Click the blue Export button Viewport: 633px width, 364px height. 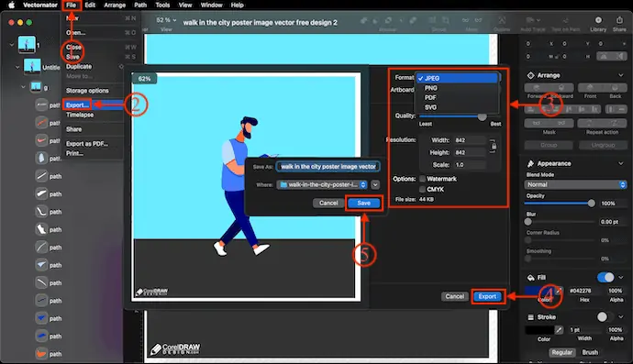487,296
